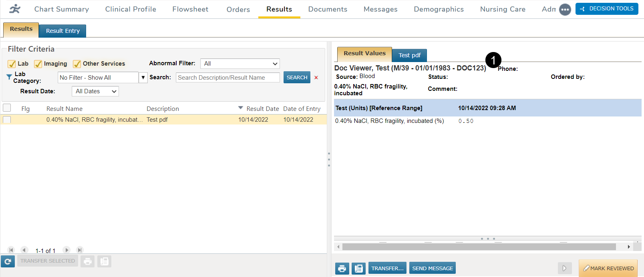Uncheck the Imaging filter checkbox

[38, 64]
